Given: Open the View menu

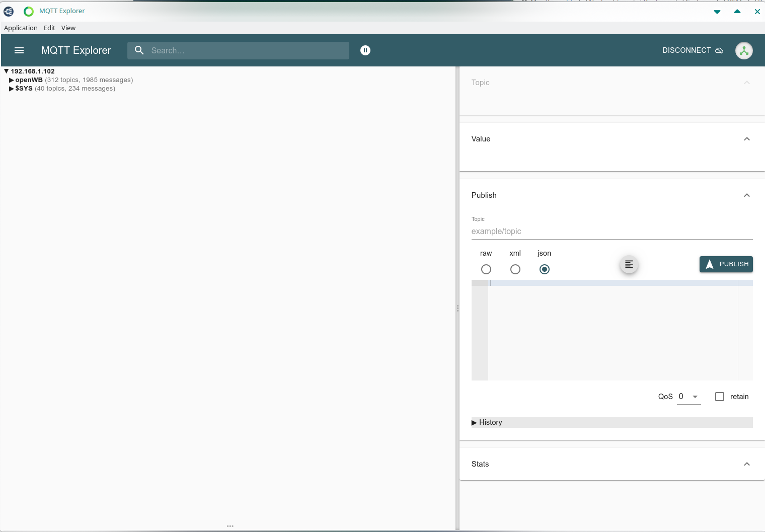Looking at the screenshot, I should click(x=68, y=28).
